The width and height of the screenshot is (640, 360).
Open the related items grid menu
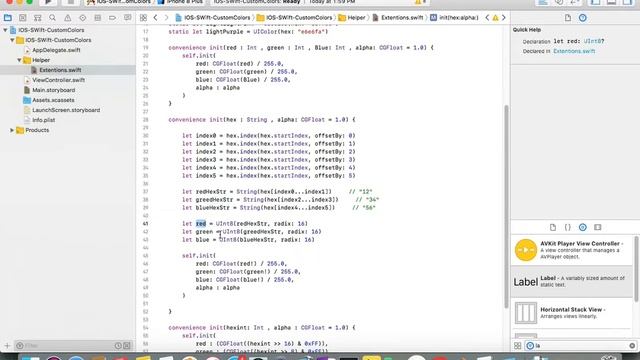click(x=143, y=18)
